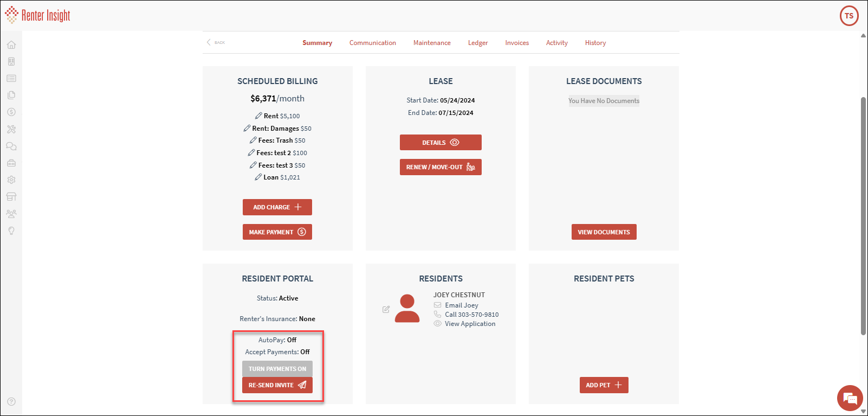Viewport: 868px width, 416px height.
Task: Click the edit icon beside Joey Chestnut
Action: tap(386, 310)
